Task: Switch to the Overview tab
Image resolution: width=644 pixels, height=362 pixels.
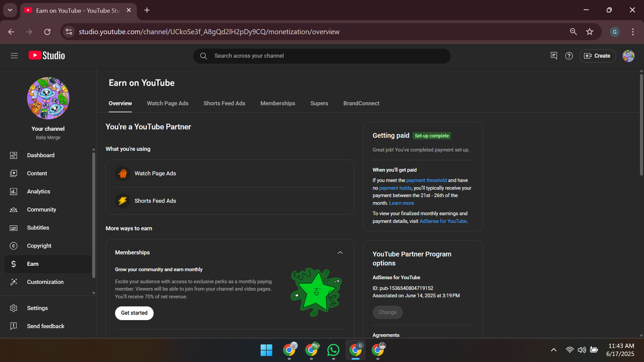Action: click(120, 103)
